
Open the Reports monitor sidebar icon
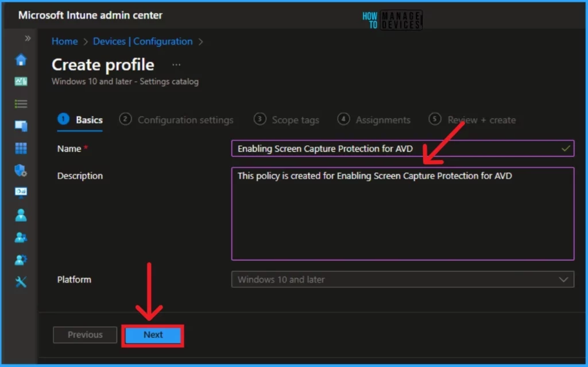click(21, 192)
